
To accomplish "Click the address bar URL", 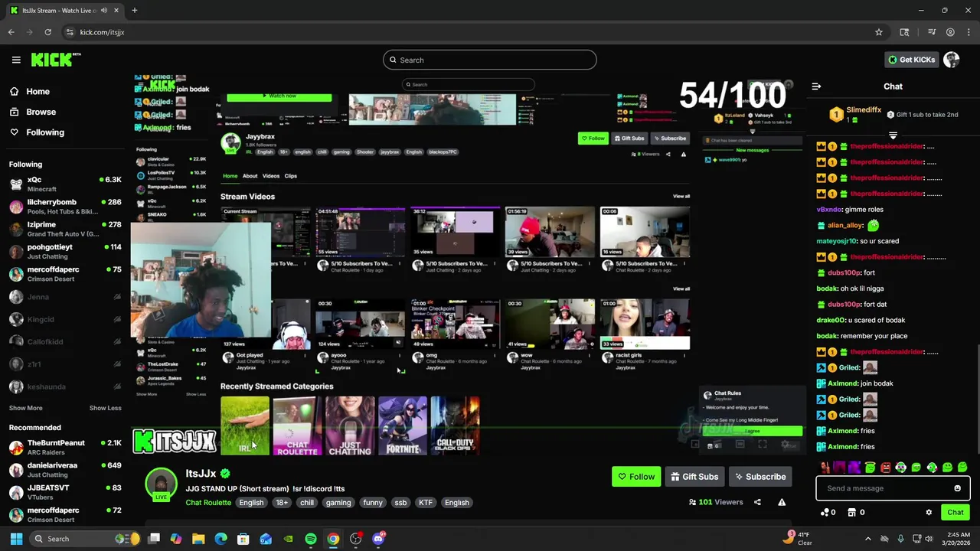I will 102,32.
